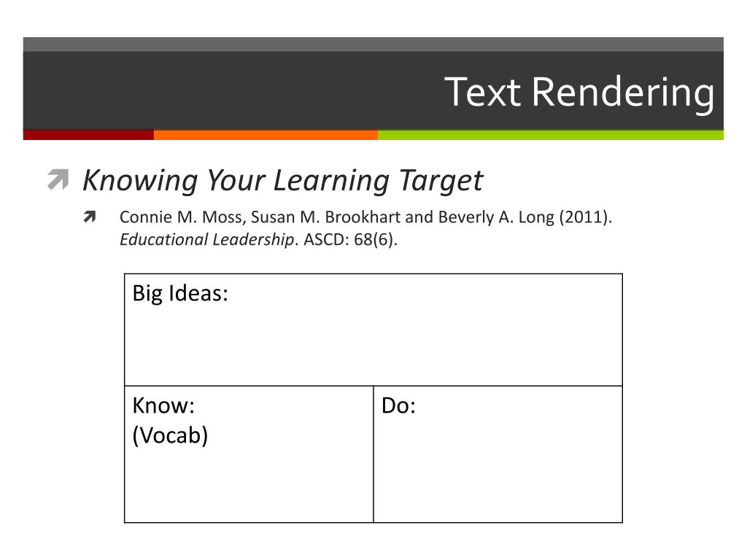This screenshot has width=747, height=560.
Task: Click the (Vocab) text
Action: coord(170,435)
